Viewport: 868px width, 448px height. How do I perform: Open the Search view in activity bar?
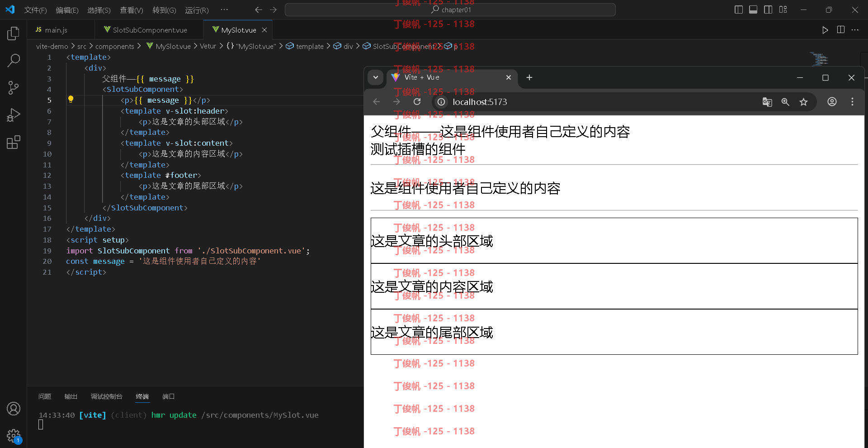14,60
